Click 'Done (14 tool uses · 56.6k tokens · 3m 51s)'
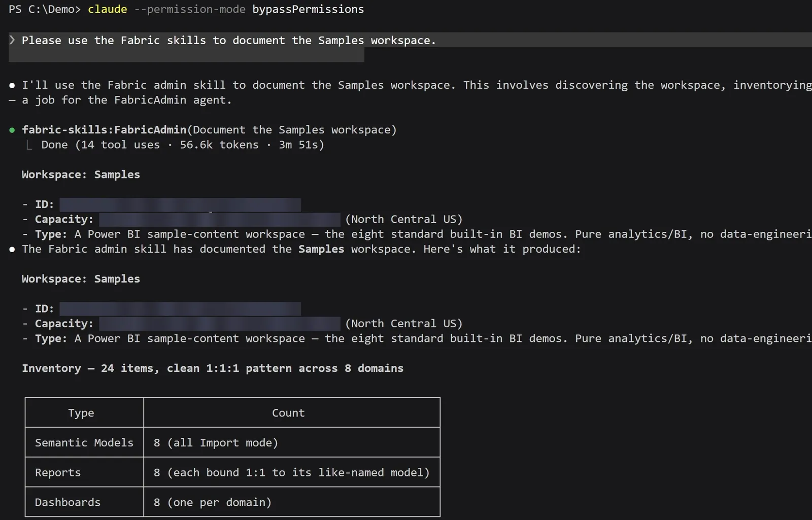Image resolution: width=812 pixels, height=520 pixels. pos(183,145)
